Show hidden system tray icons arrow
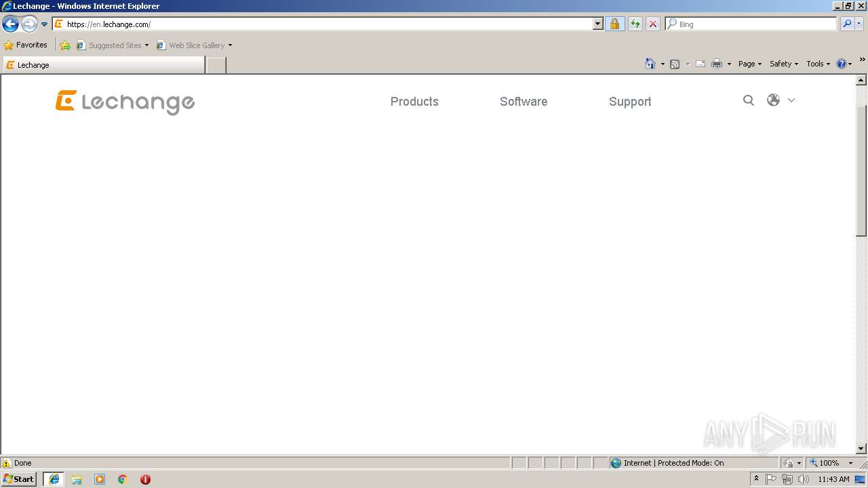 tap(756, 479)
